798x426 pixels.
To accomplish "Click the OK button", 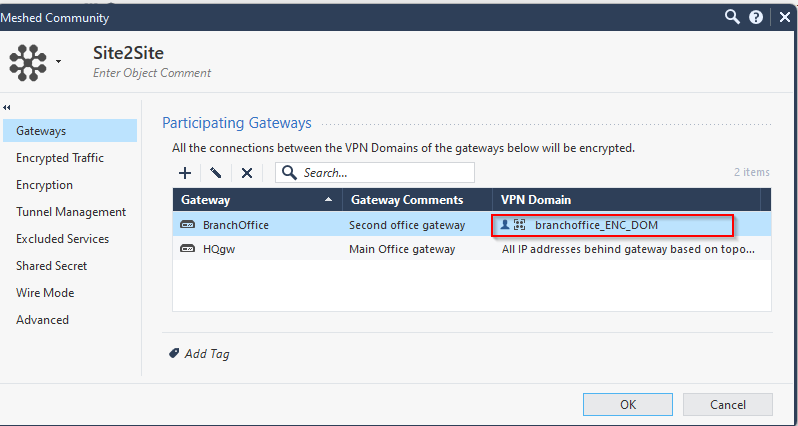I will coord(628,405).
